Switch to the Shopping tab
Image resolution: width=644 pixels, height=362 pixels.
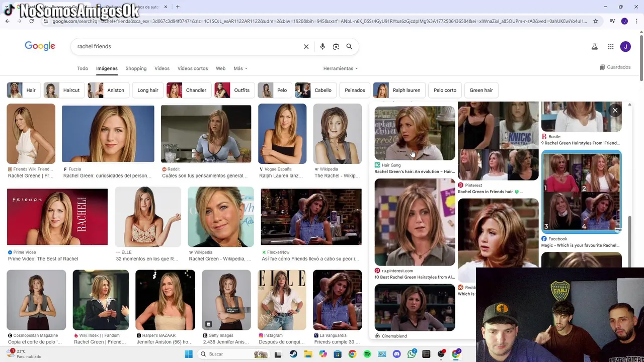pos(136,68)
